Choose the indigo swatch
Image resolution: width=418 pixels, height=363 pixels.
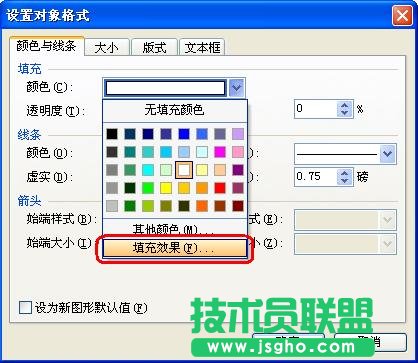click(x=166, y=134)
